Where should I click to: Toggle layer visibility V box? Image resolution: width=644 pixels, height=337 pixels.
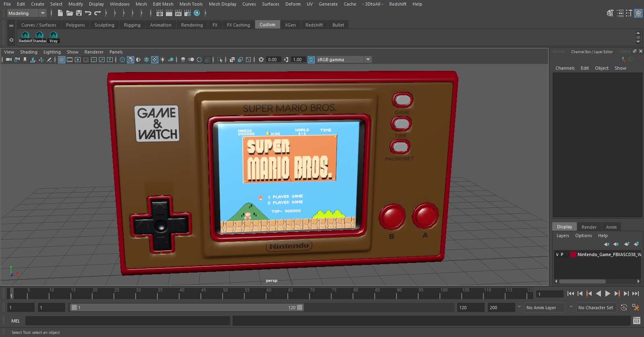tap(557, 254)
